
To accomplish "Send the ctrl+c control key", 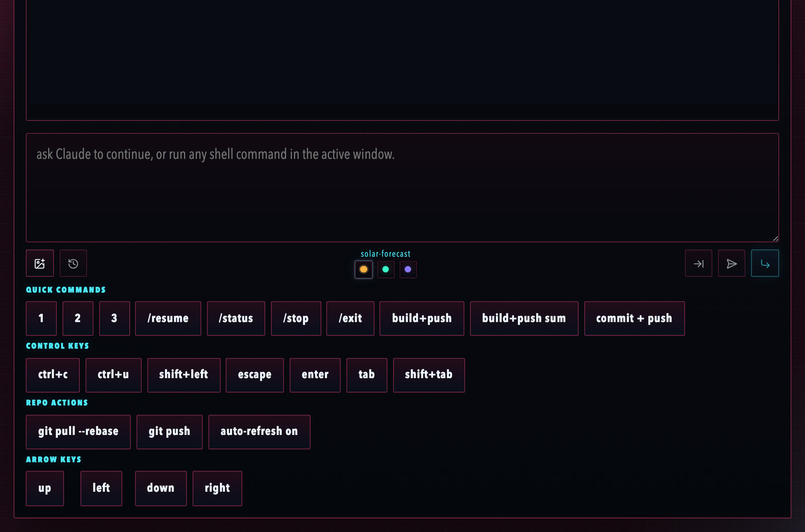I will tap(53, 375).
